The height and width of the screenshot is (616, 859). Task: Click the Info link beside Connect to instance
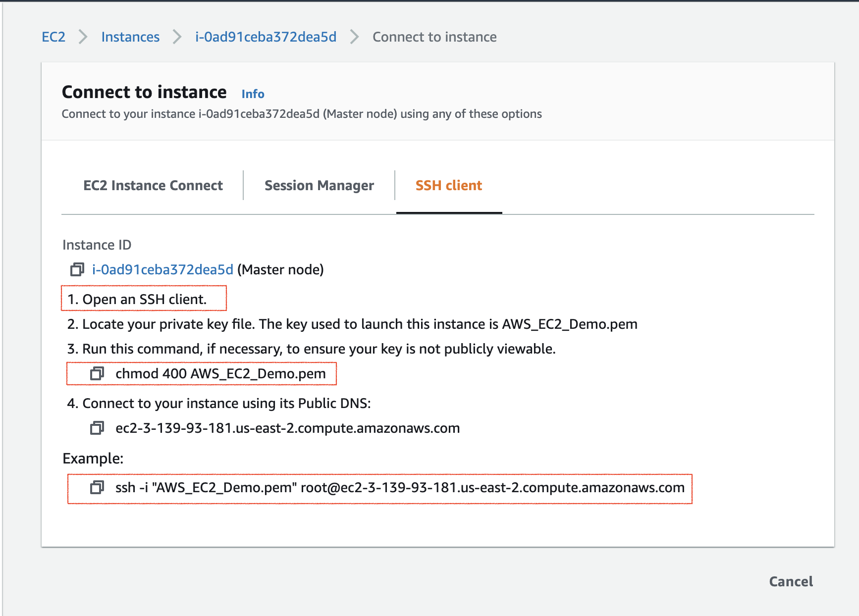(253, 94)
